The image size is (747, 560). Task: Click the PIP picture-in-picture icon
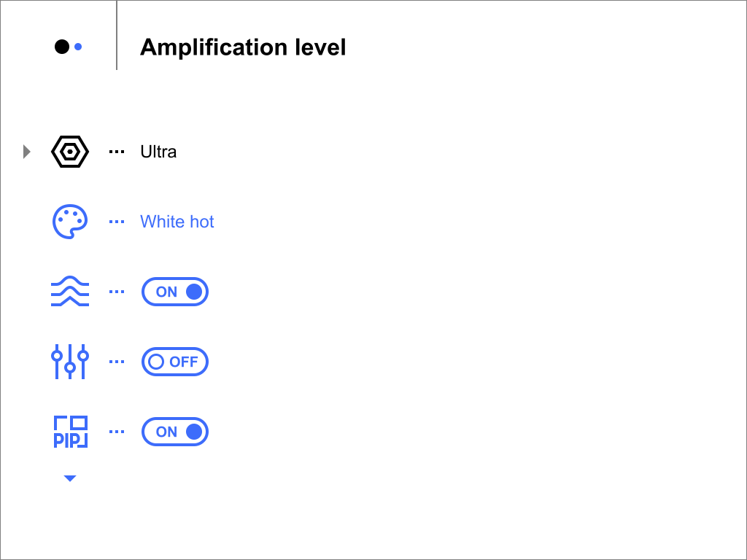[71, 432]
